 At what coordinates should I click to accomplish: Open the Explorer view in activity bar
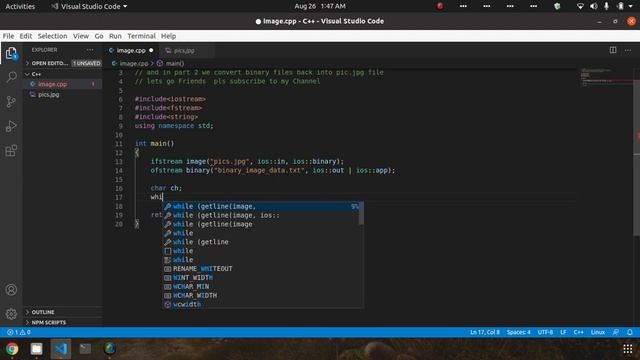pos(11,53)
